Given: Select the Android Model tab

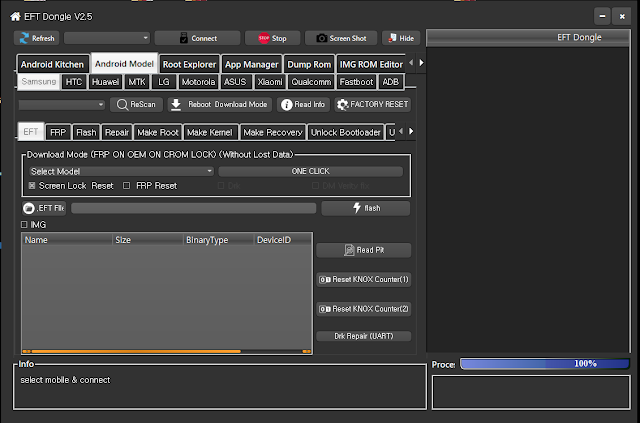Looking at the screenshot, I should (x=124, y=64).
